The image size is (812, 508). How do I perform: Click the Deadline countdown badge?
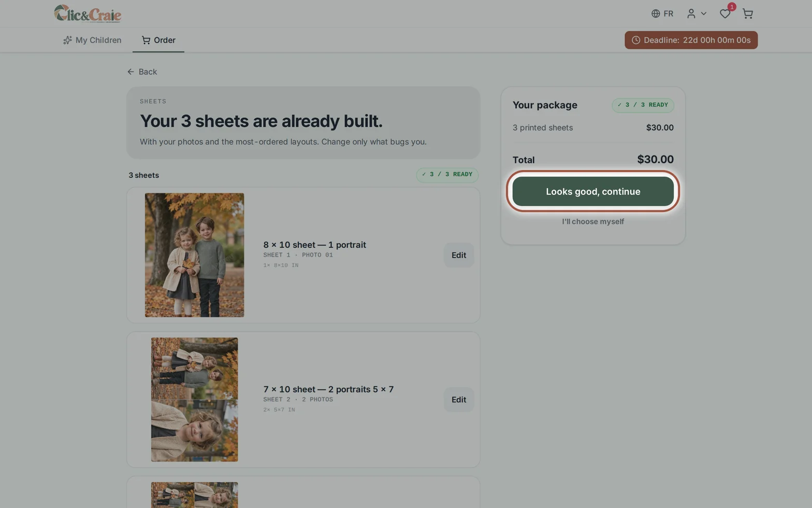pos(691,40)
